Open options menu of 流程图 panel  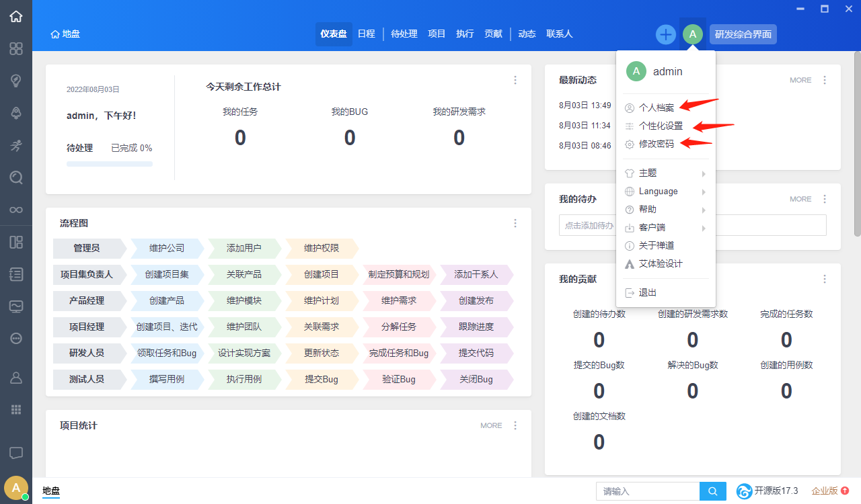[x=515, y=223]
